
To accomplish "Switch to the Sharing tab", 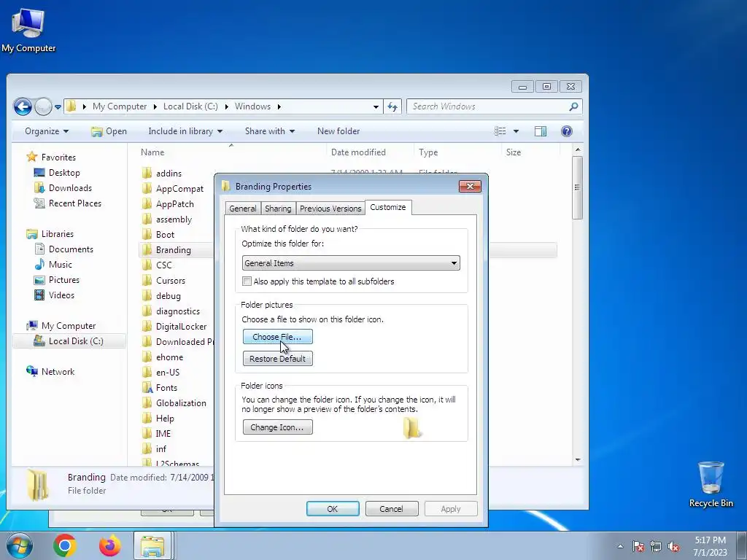I will click(x=278, y=209).
